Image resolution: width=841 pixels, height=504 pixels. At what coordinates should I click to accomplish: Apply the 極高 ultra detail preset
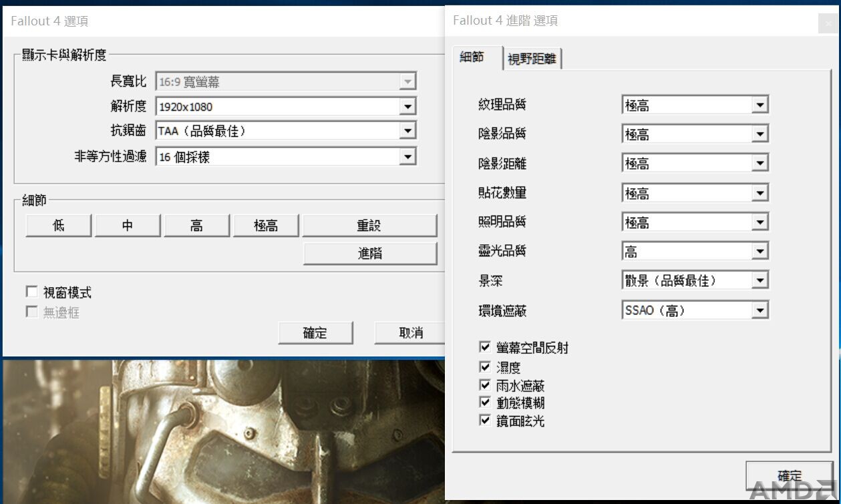tap(266, 226)
